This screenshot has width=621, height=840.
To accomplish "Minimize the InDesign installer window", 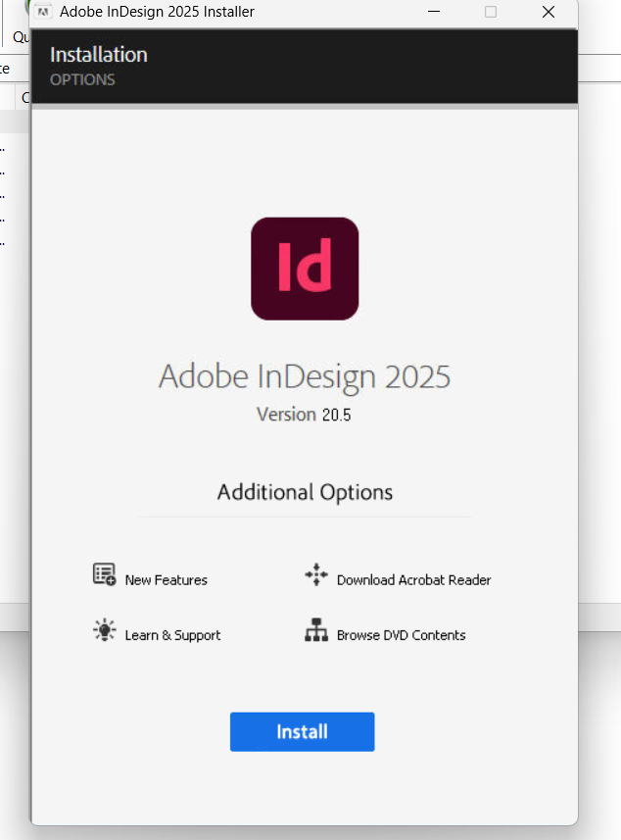I will pos(436,12).
